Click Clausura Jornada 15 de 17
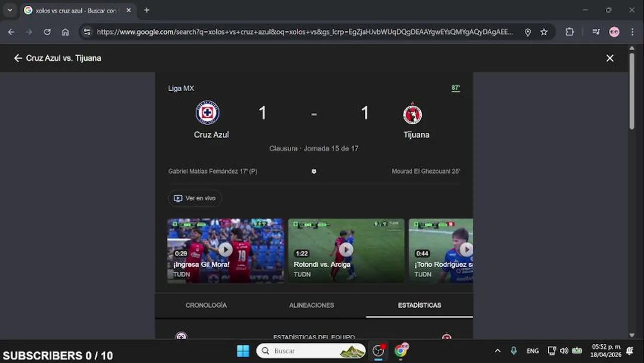The width and height of the screenshot is (644, 363). click(314, 148)
